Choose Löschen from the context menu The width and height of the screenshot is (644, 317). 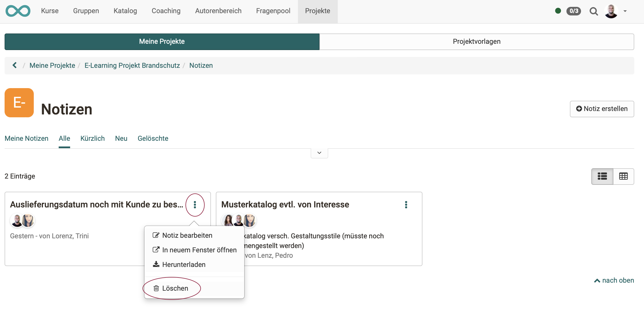[x=175, y=288]
